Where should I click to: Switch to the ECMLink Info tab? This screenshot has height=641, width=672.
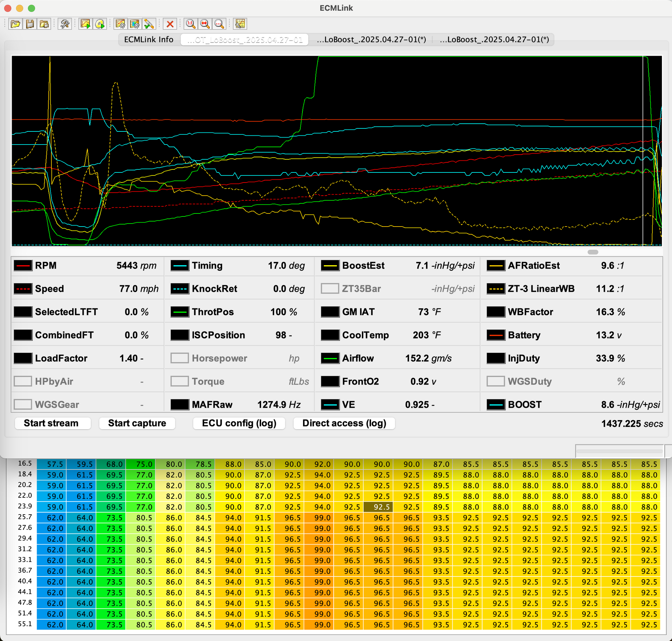[x=149, y=40]
